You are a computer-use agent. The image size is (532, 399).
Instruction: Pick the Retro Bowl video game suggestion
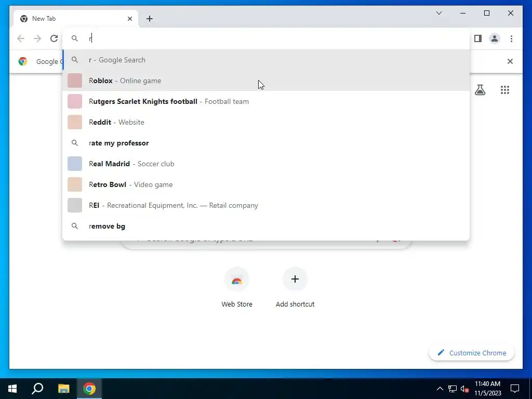point(266,184)
